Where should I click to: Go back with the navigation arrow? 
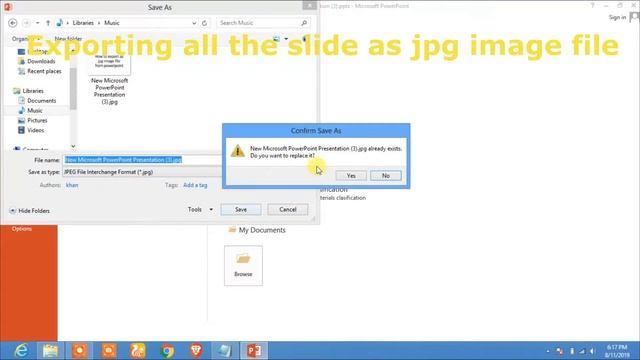click(13, 23)
